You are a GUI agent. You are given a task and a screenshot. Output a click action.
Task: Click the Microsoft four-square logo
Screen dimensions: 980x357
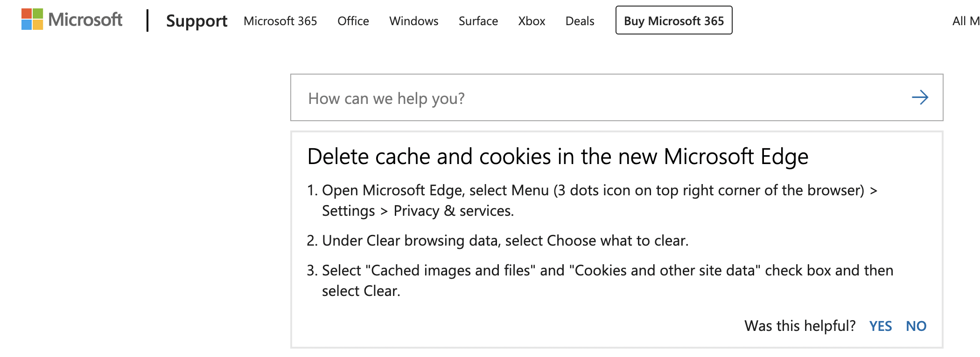tap(32, 20)
